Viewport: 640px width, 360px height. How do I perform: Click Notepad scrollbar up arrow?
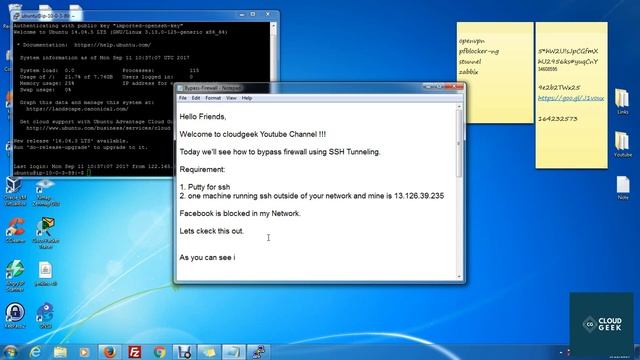[x=459, y=107]
